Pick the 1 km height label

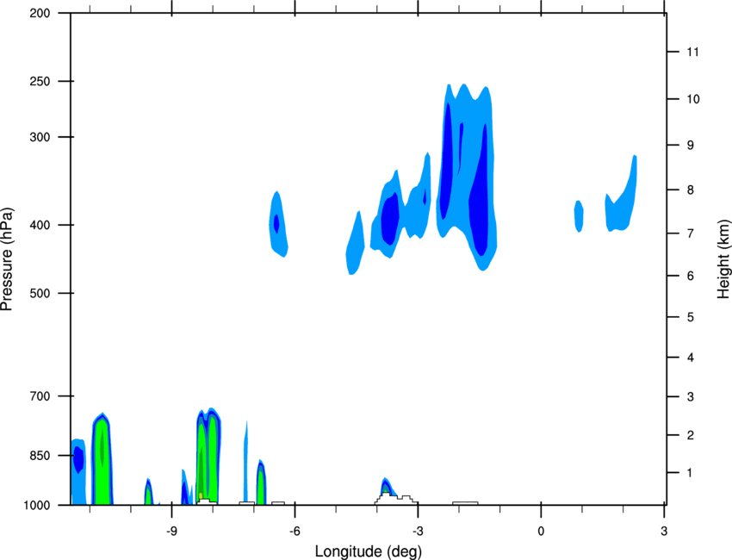click(690, 473)
